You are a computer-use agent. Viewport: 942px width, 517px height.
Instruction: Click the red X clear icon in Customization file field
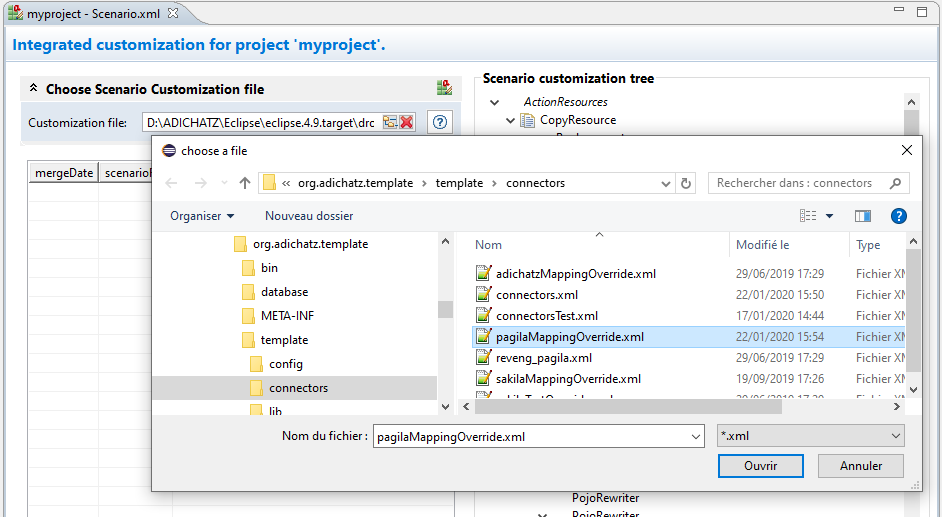(x=407, y=122)
